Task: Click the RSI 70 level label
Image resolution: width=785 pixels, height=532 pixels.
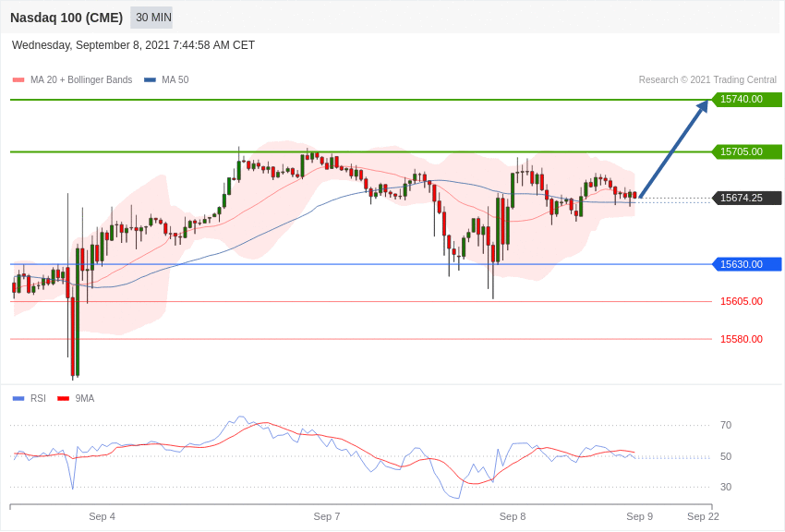Action: (726, 426)
